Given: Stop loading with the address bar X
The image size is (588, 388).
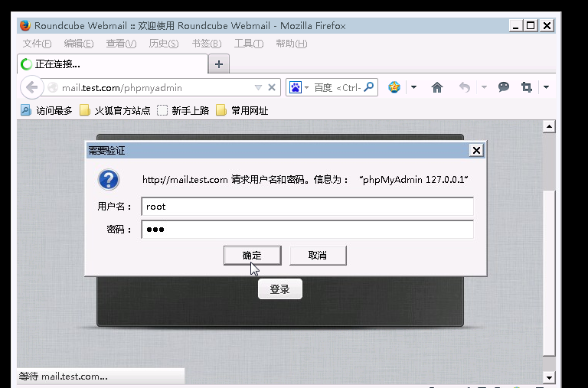Looking at the screenshot, I should point(272,88).
